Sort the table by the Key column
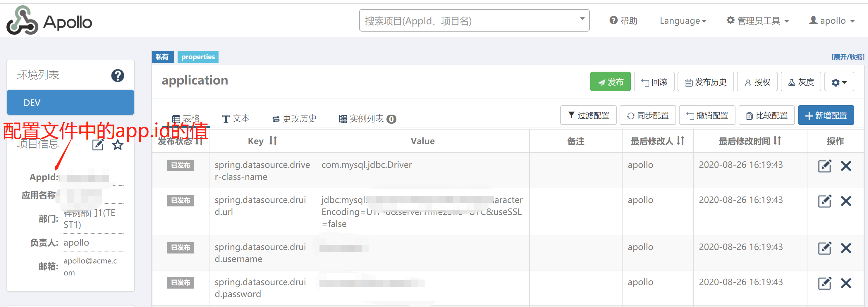 (x=273, y=141)
